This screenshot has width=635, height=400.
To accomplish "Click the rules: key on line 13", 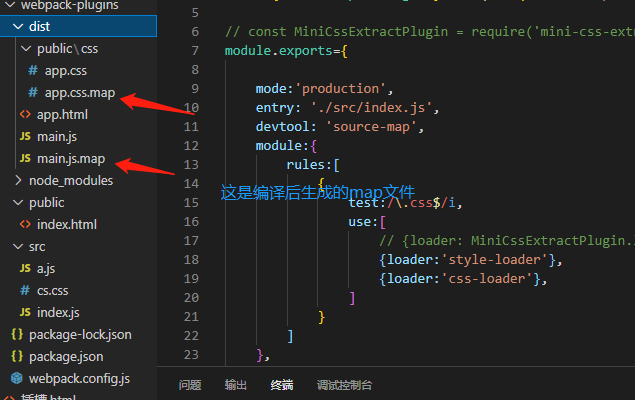I will [x=309, y=165].
